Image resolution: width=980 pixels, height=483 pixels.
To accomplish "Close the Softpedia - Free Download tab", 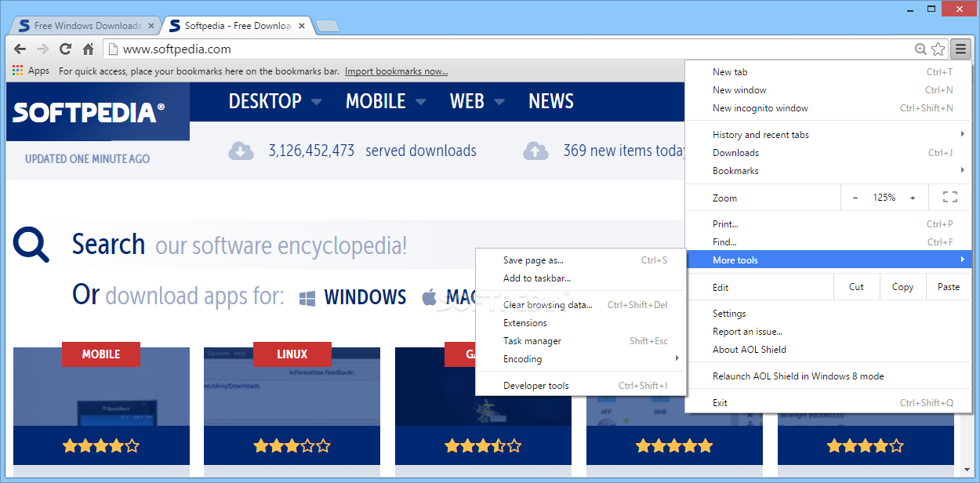I will [x=302, y=26].
